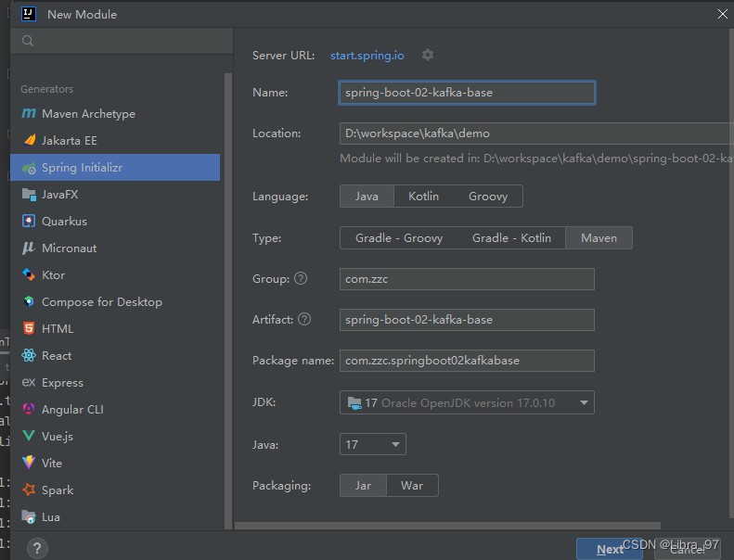Click the dialog help question button
This screenshot has width=734, height=560.
pos(37,548)
